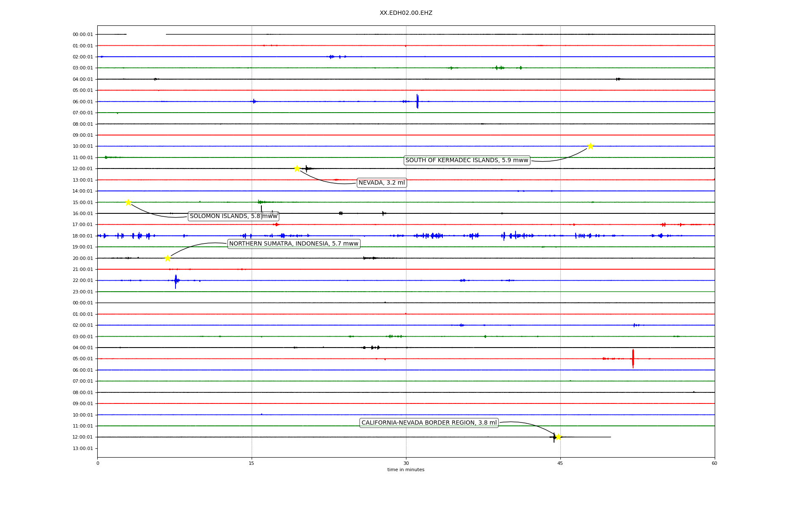The image size is (812, 508).
Task: Click the large blue spike on 06:00:01 trace
Action: (417, 102)
